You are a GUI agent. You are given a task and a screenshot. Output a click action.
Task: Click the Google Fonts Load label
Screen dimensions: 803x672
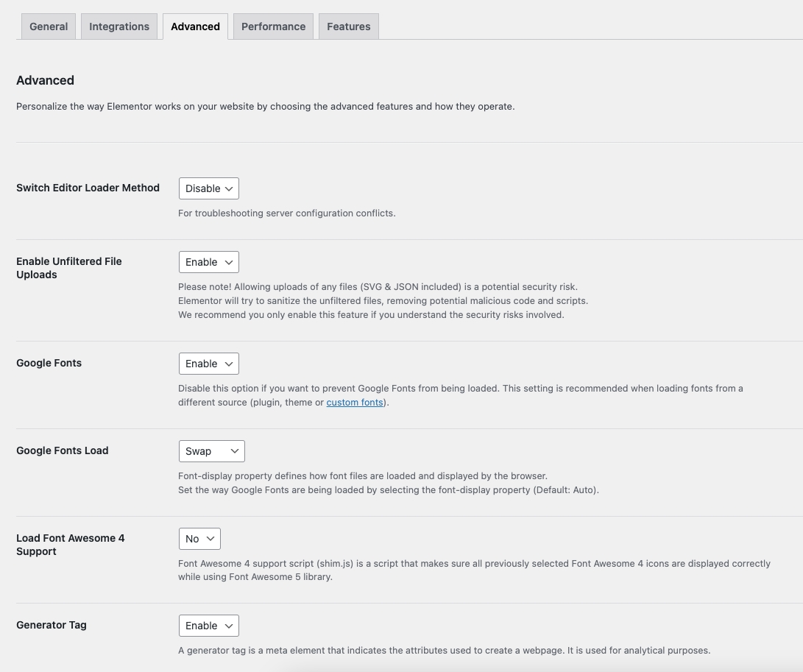(x=62, y=450)
